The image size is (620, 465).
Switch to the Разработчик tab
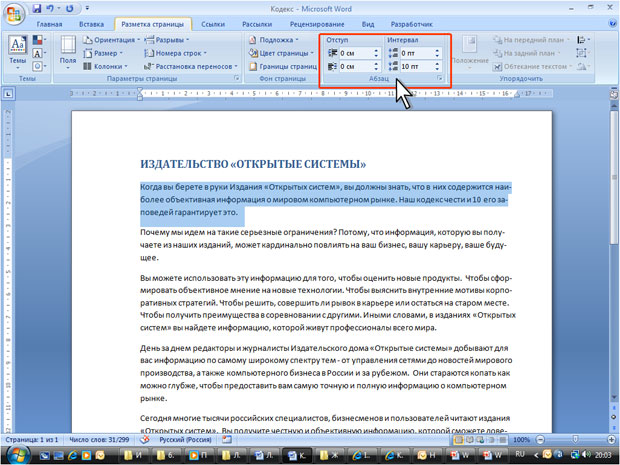[412, 24]
